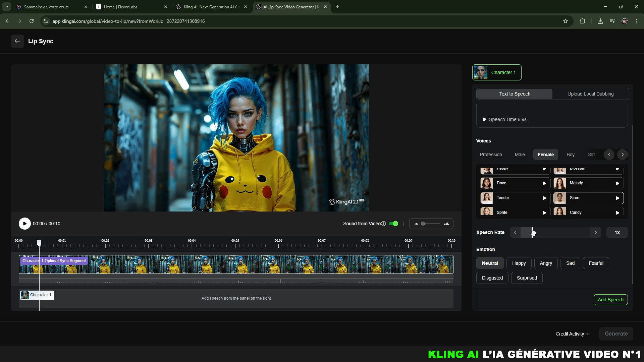644x362 pixels.
Task: Select the Male voice category
Action: (x=520, y=155)
